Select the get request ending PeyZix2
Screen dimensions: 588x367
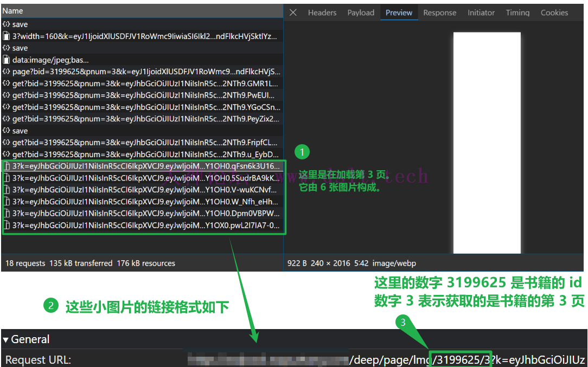[x=146, y=119]
